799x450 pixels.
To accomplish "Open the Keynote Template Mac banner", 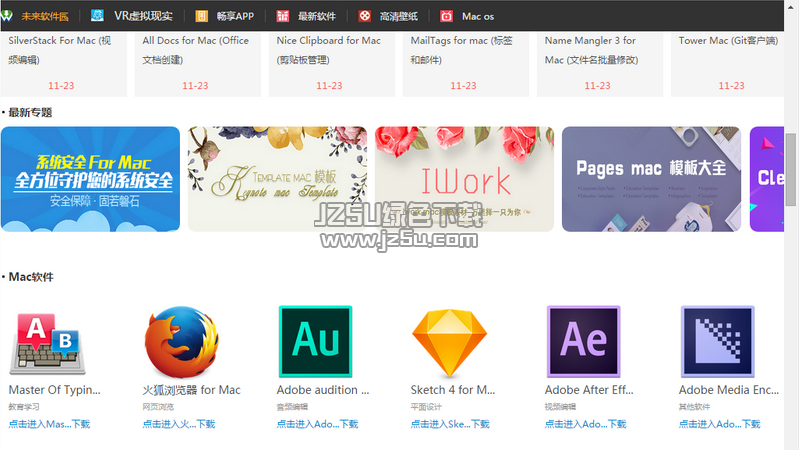I will [277, 179].
